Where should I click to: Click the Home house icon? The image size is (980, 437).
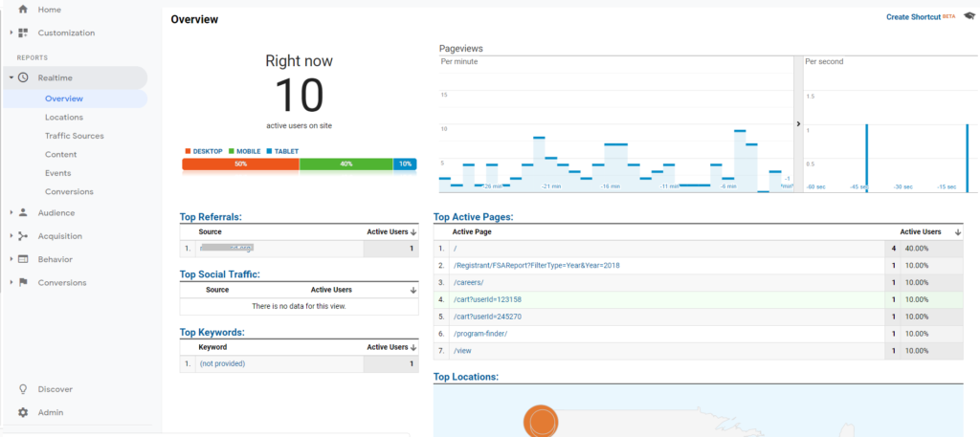click(x=23, y=10)
